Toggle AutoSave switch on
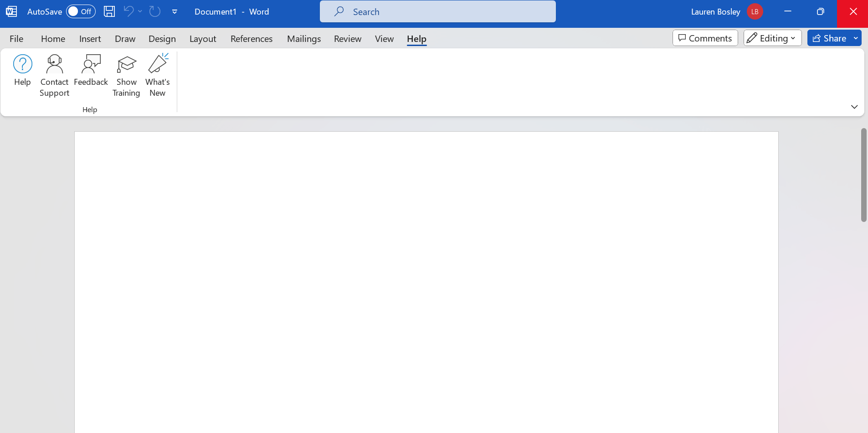Screen dimensions: 868x433 (81, 11)
